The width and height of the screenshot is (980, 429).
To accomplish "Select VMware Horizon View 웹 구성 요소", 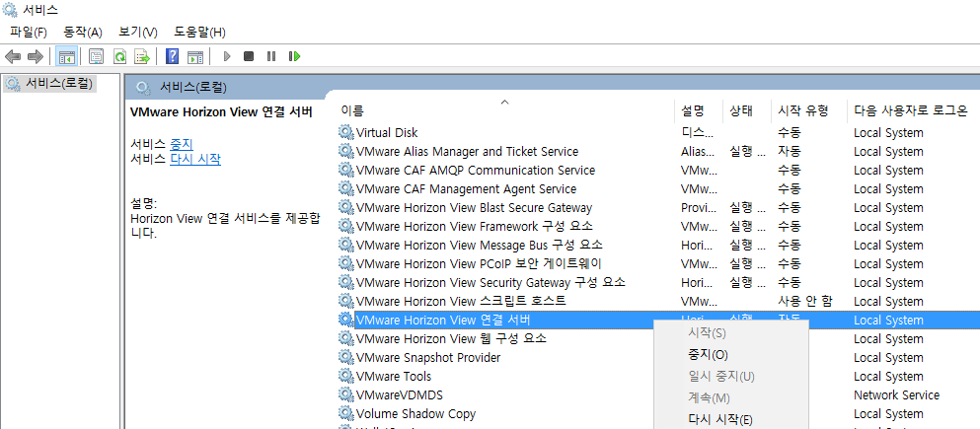I will coord(451,338).
